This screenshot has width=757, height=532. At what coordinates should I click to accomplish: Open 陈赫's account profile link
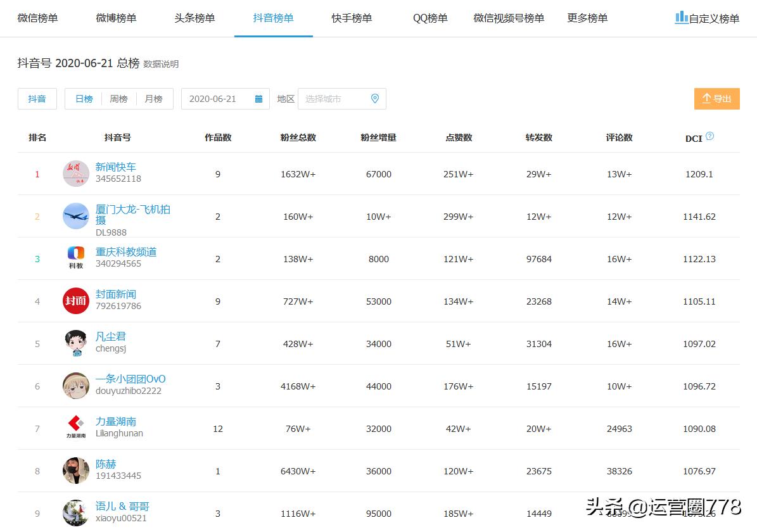106,464
